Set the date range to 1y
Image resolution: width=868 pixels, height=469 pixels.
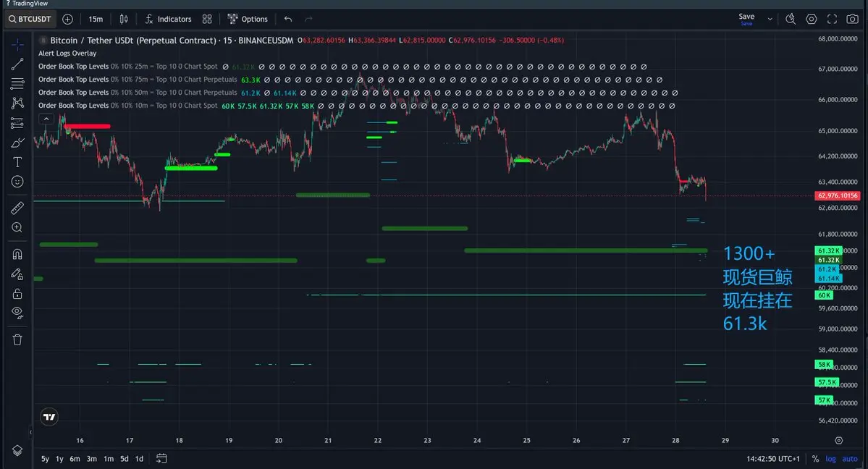[x=59, y=458]
